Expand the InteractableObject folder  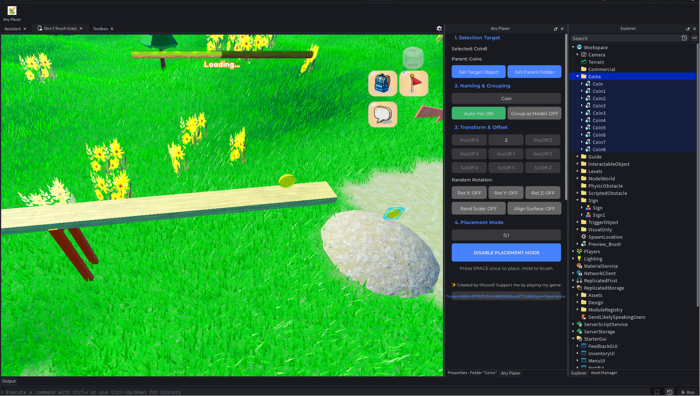click(578, 164)
